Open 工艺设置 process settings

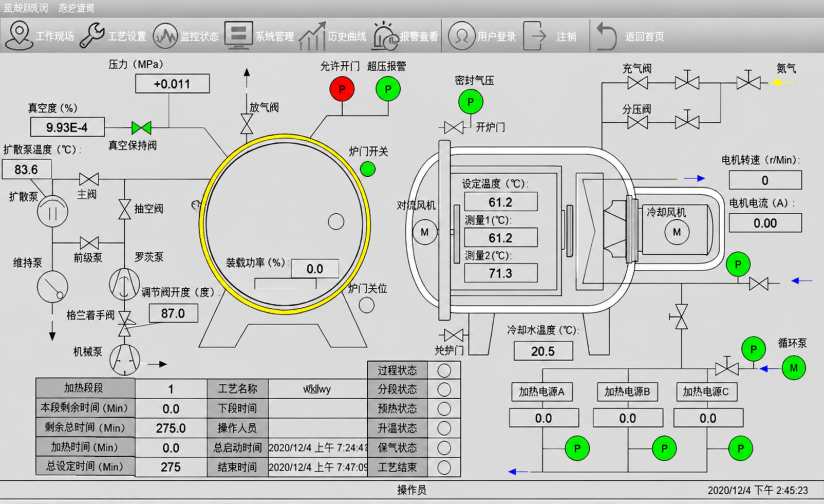(x=114, y=36)
